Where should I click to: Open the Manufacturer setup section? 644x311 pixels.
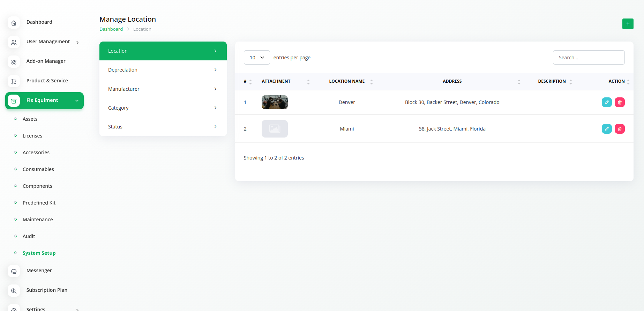pyautogui.click(x=163, y=89)
